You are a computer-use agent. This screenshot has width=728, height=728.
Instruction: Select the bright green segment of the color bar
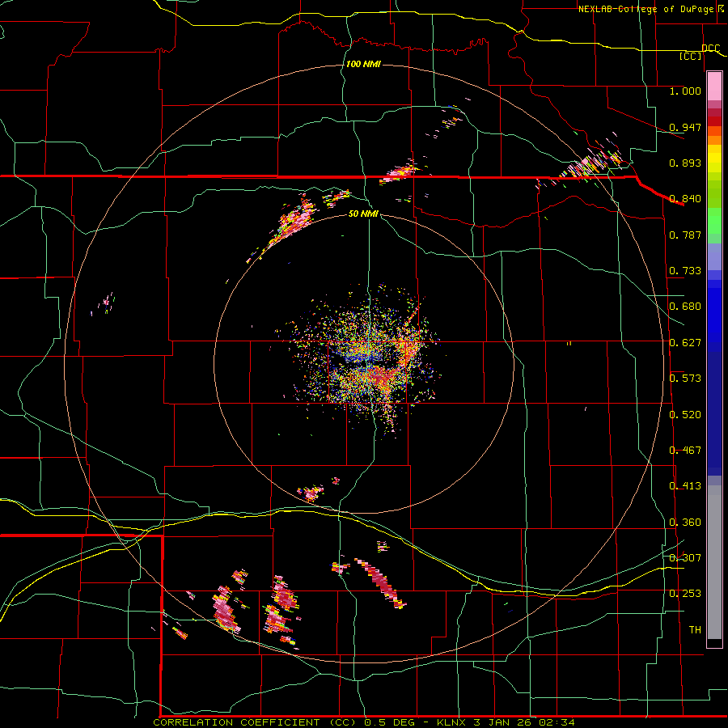714,221
